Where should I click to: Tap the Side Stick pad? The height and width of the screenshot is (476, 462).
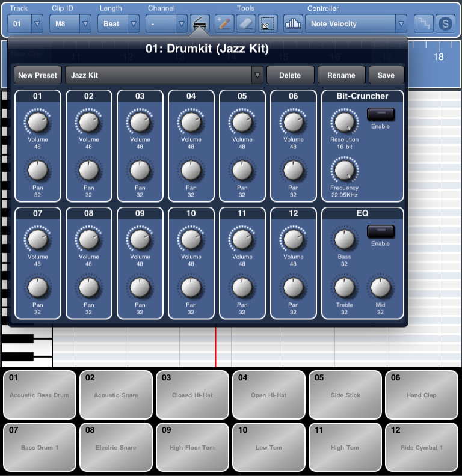[345, 395]
